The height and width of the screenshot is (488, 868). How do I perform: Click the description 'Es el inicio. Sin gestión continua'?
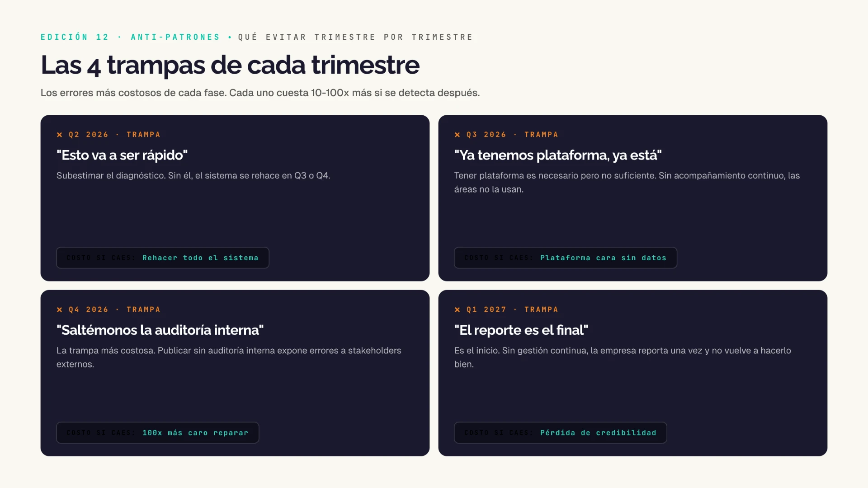(520, 350)
